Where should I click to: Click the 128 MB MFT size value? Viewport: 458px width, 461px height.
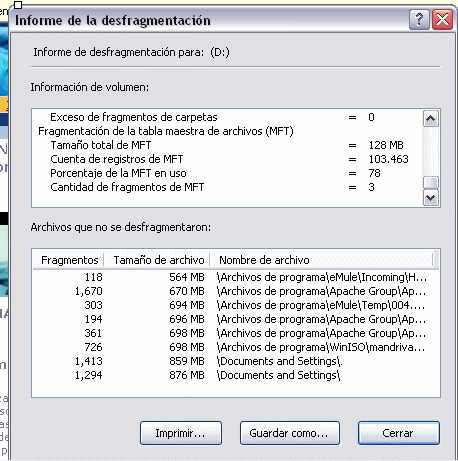(386, 145)
